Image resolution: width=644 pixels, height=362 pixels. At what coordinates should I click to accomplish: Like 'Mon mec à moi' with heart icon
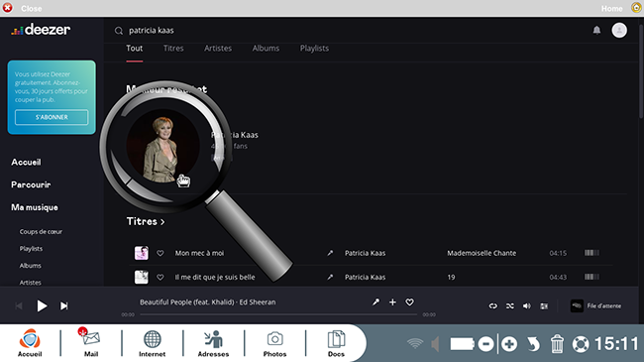pyautogui.click(x=161, y=253)
